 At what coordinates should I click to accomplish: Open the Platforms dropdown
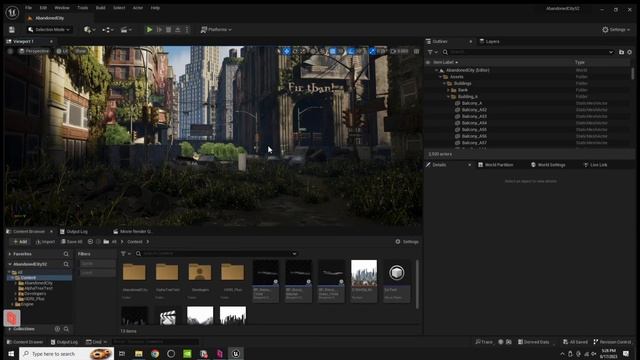pos(216,30)
